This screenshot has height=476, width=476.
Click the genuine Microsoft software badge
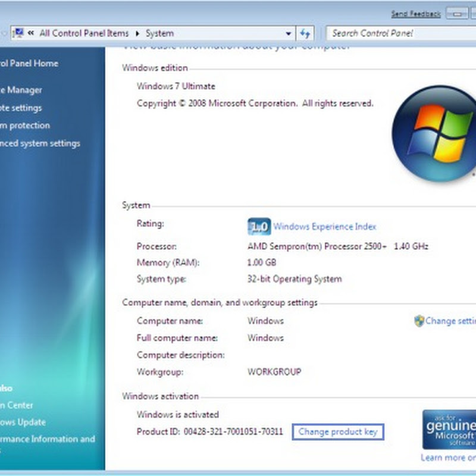pos(449,430)
